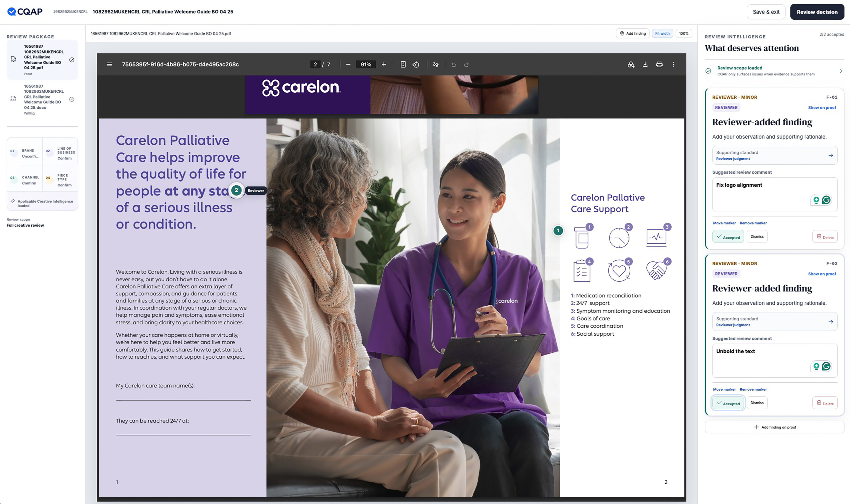Click Add finding on proof
The height and width of the screenshot is (504, 850).
click(x=774, y=427)
